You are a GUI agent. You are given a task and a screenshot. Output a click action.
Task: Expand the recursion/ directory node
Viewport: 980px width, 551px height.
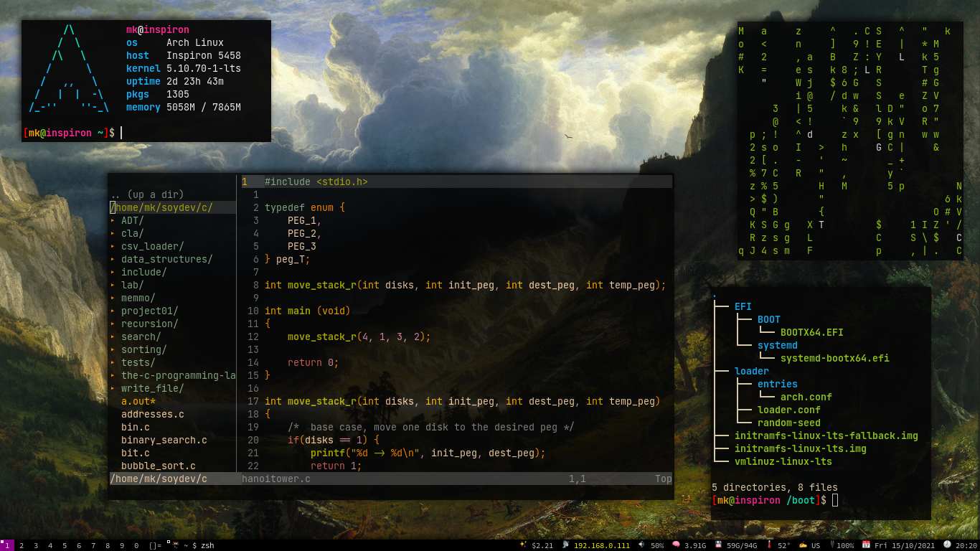point(144,324)
